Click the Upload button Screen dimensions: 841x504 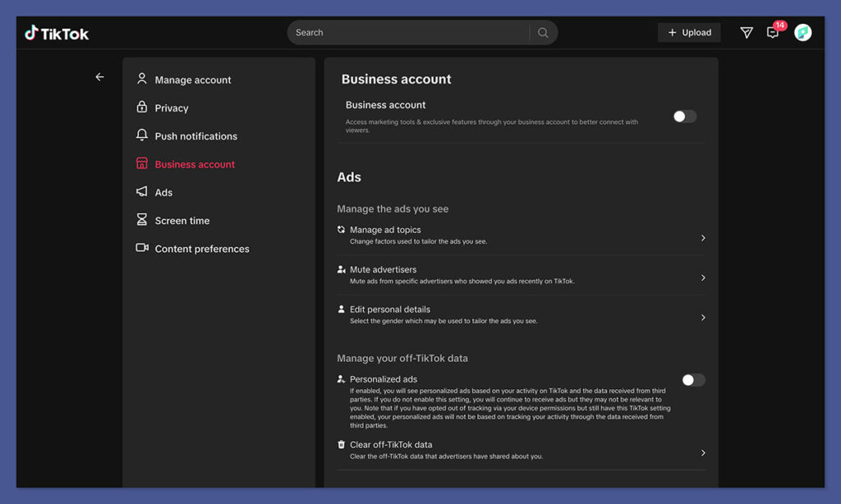click(x=689, y=33)
